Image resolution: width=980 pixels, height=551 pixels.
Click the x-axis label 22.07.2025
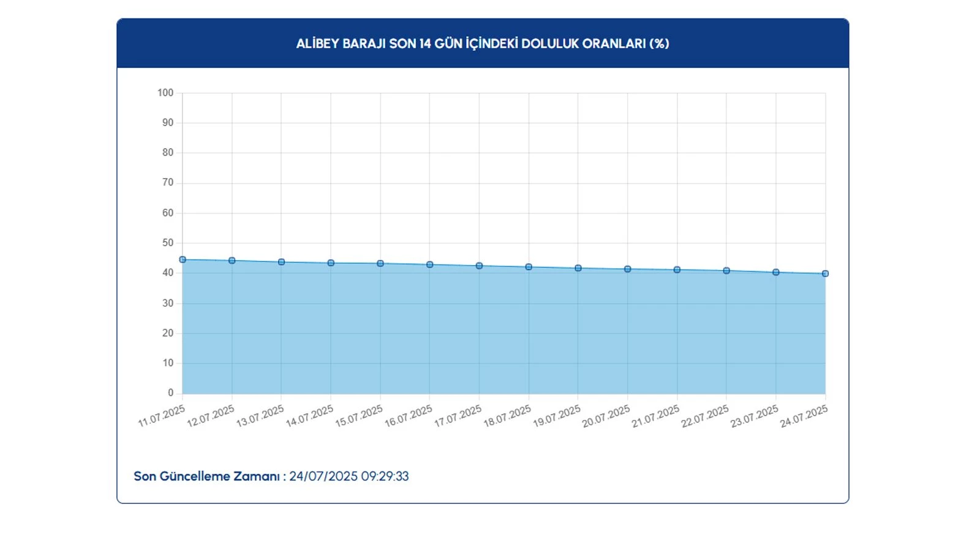click(705, 416)
